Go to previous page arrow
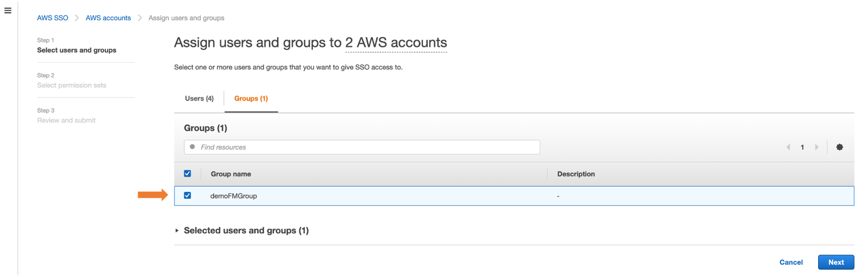The image size is (868, 277). (788, 147)
